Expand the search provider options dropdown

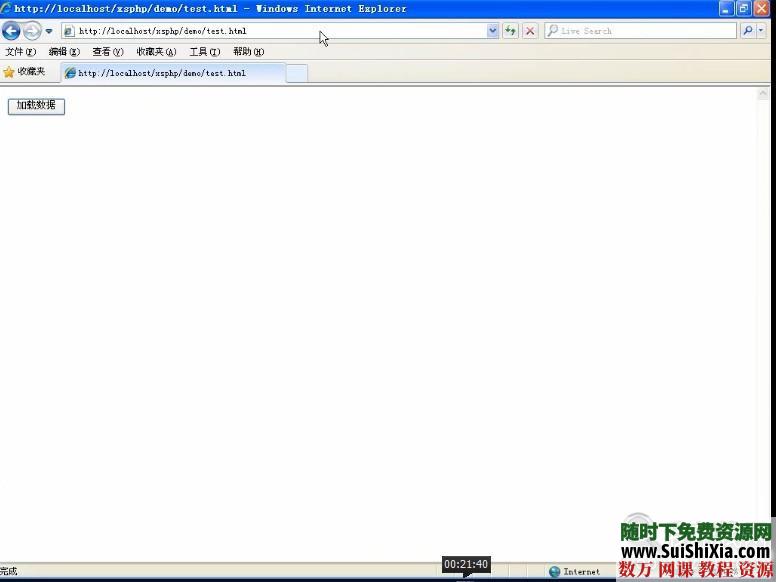pos(762,31)
